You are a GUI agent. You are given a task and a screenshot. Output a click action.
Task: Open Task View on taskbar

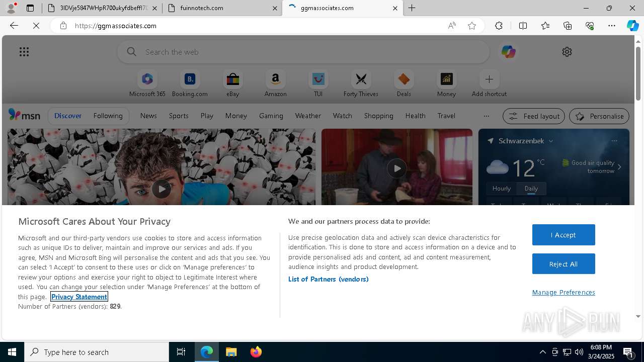coord(181,352)
